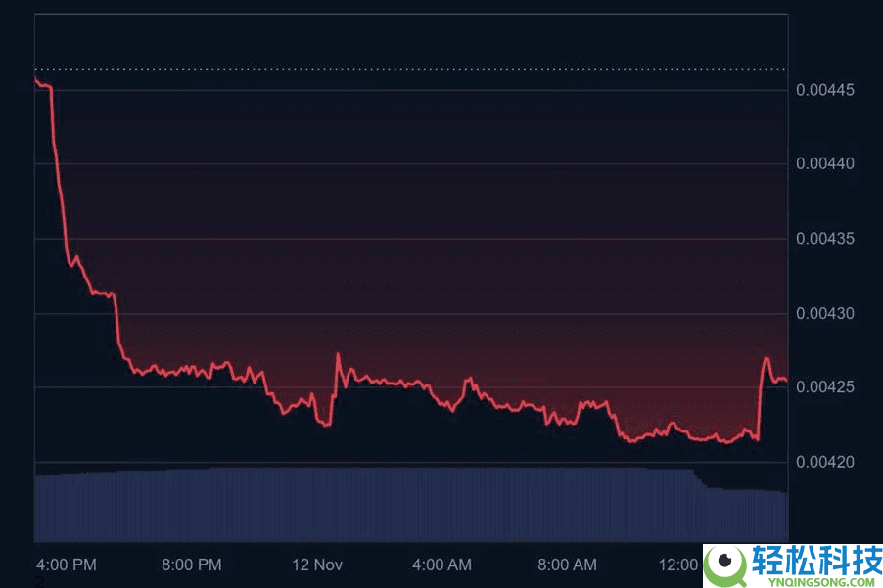
Task: Select the 0.00445 price axis label
Action: (825, 90)
